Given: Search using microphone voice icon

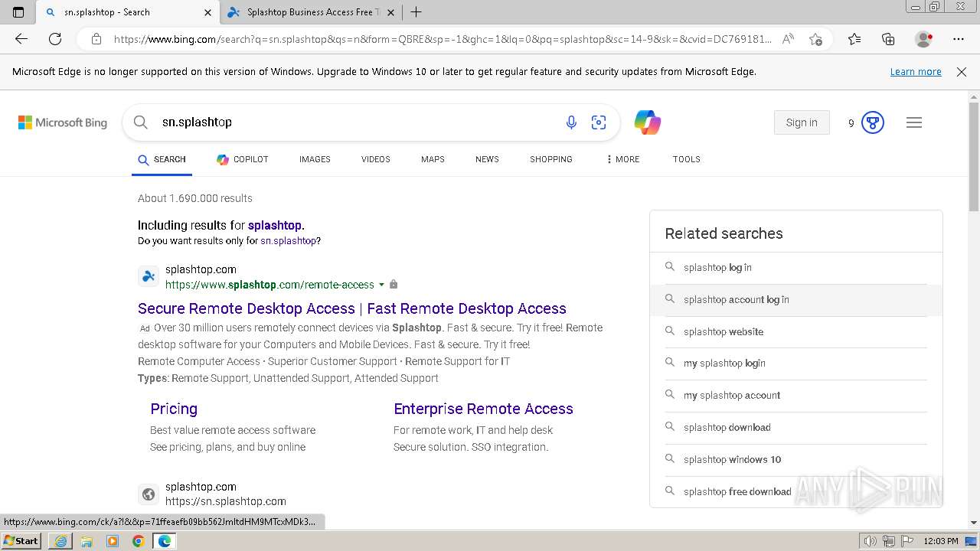Looking at the screenshot, I should click(571, 122).
